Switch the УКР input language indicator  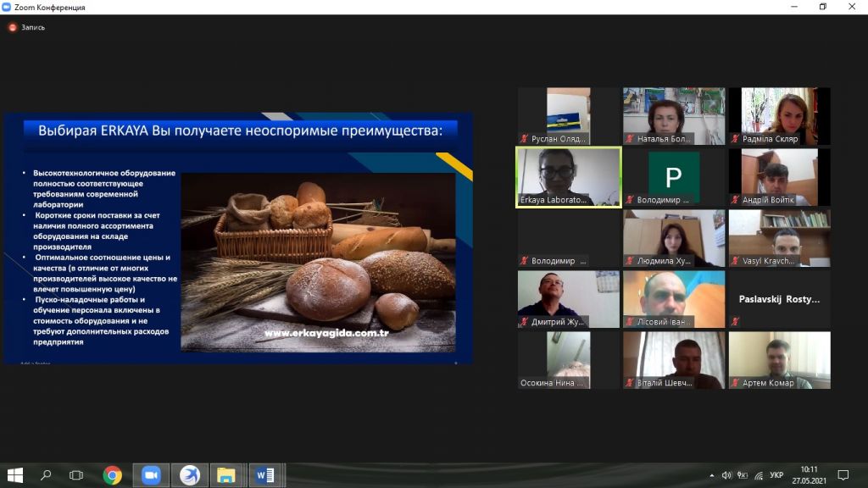(776, 474)
